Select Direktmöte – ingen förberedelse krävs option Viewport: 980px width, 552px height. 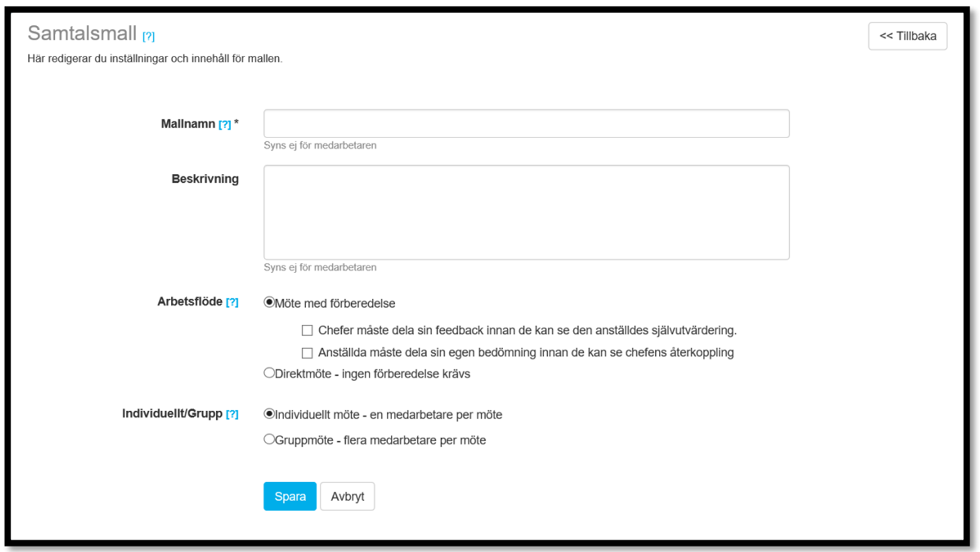coord(269,372)
